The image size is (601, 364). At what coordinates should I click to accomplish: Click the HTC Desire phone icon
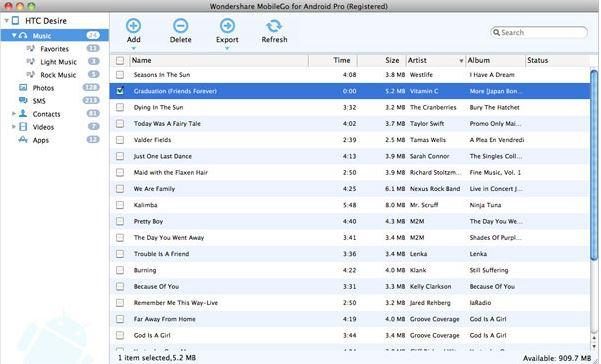(x=15, y=20)
